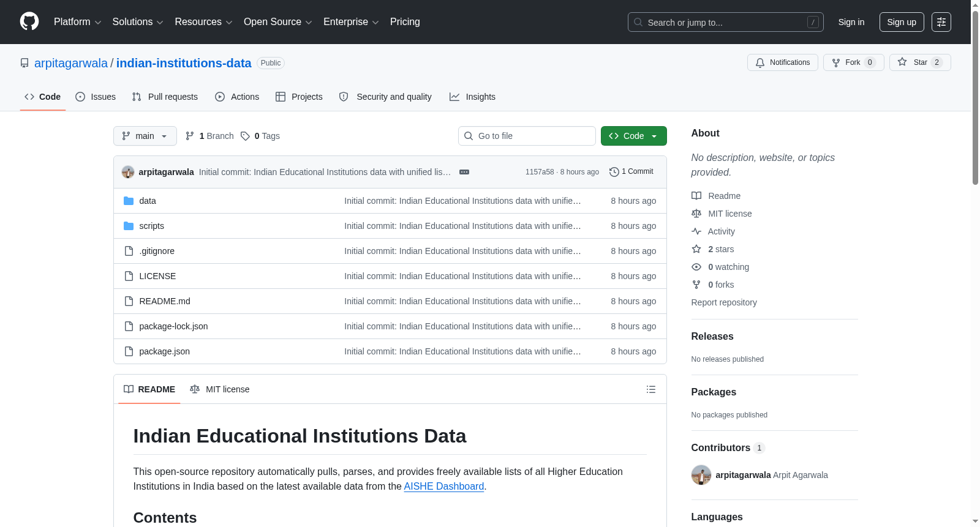Viewport: 980px width, 527px height.
Task: Open the Contributors section heading link
Action: tap(728, 447)
